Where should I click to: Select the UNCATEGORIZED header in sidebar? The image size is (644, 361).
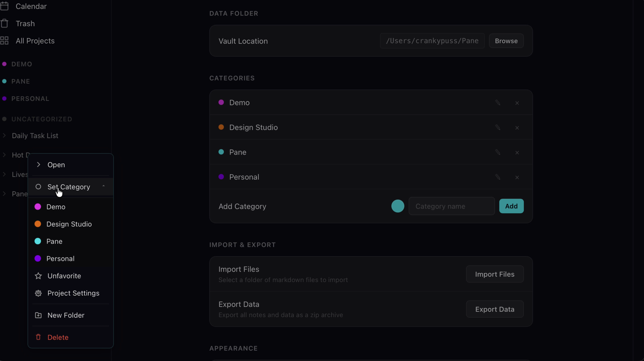coord(42,119)
